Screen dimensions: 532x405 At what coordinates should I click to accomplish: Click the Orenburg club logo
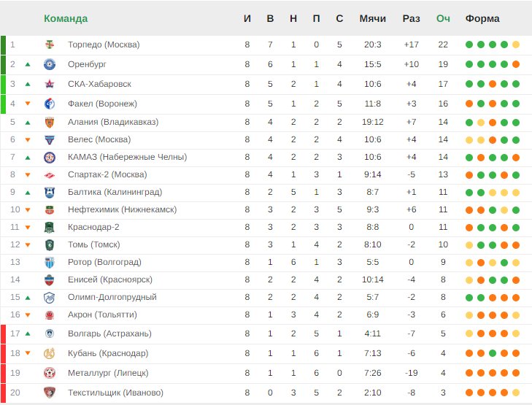click(x=50, y=64)
